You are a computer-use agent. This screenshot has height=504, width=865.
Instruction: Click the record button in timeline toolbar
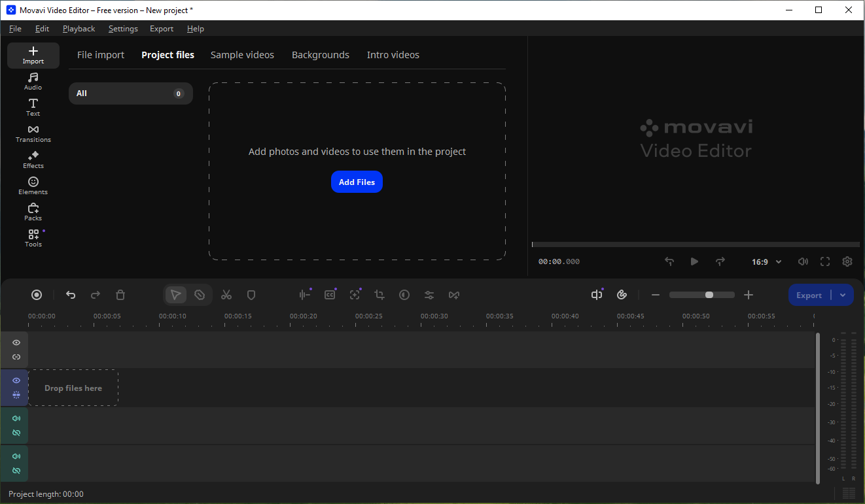pos(37,295)
